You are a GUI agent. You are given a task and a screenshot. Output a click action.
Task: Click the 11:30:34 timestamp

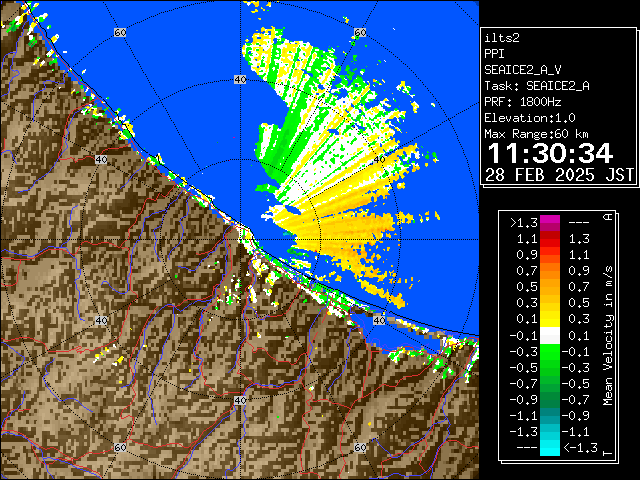[550, 153]
